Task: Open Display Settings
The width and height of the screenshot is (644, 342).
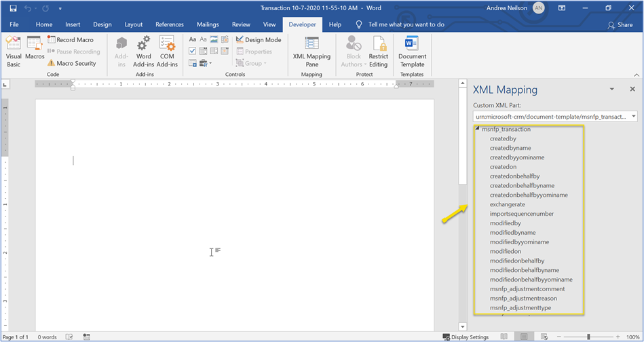Action: 466,337
